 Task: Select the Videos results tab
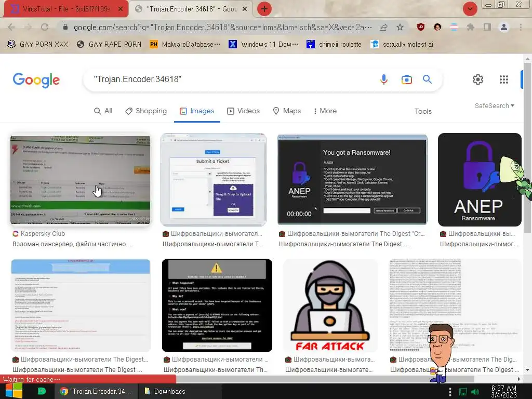[x=243, y=111]
